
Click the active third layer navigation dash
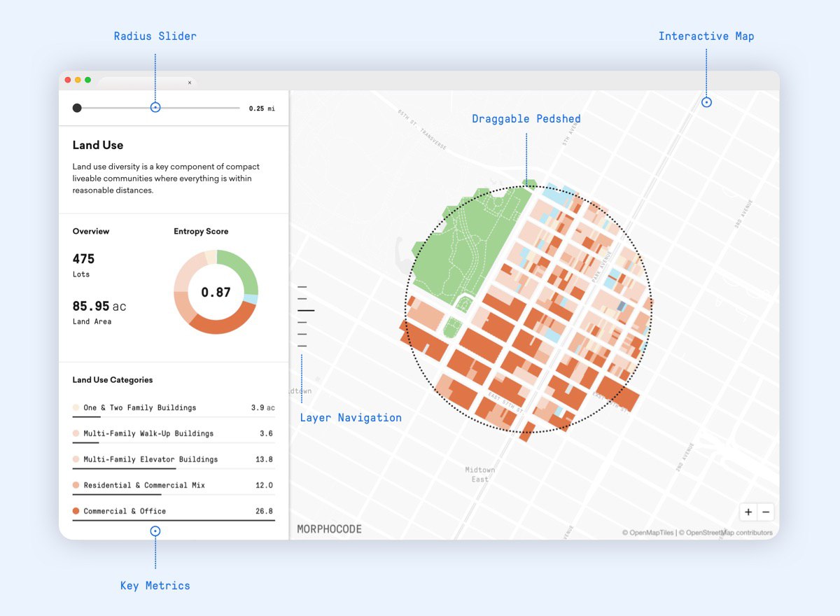(306, 310)
